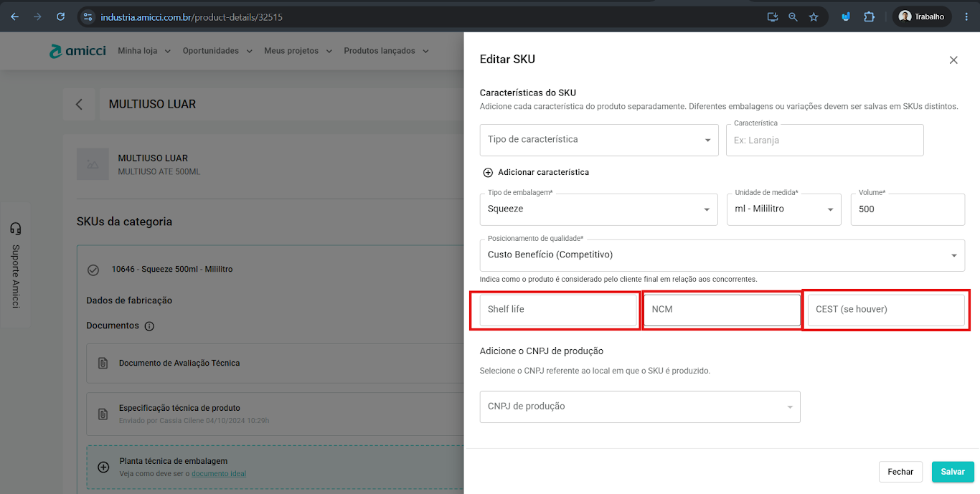Open the Minha loja menu
This screenshot has width=980, height=494.
click(144, 51)
